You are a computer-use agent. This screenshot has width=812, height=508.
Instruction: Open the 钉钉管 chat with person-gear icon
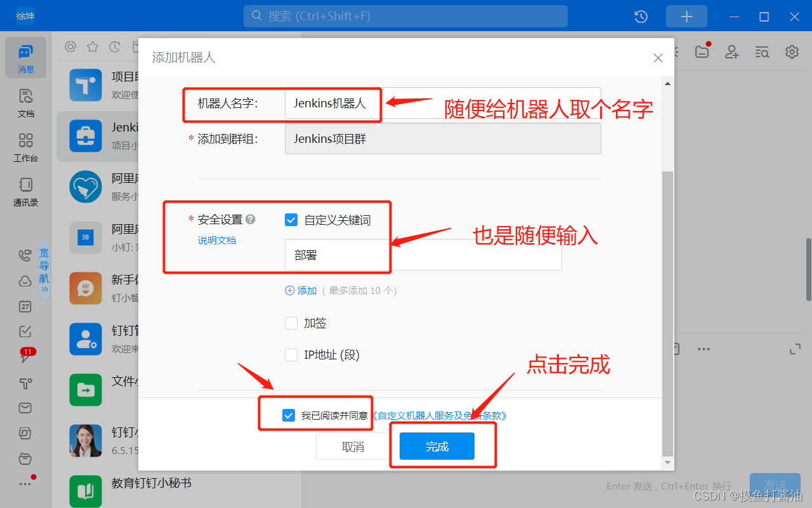coord(97,339)
